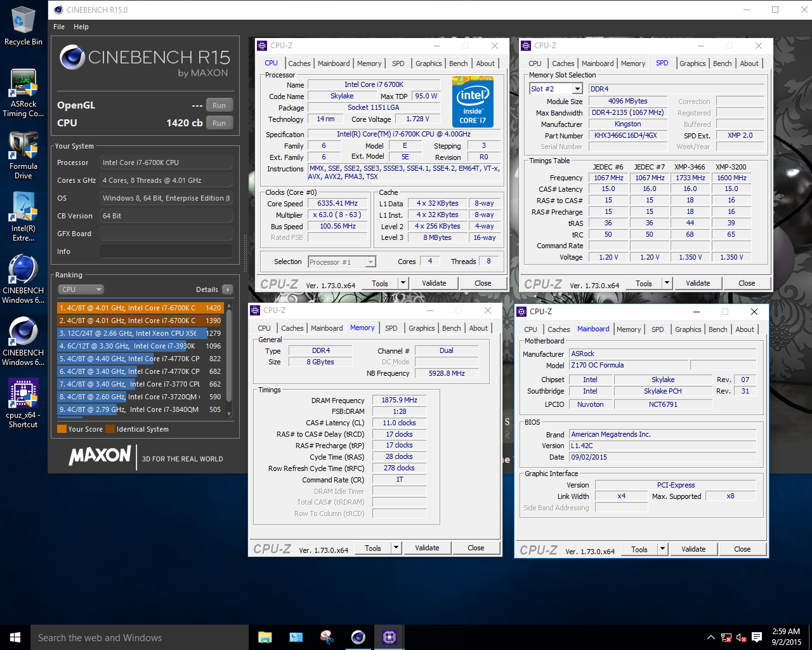
Task: Open Tools dropdown arrow in CPU-Z CPU window
Action: pyautogui.click(x=403, y=283)
